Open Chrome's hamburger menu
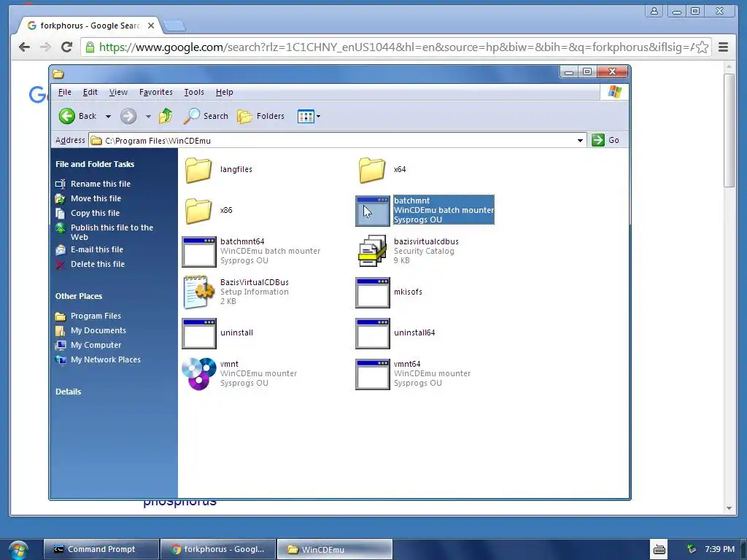Viewport: 747px width, 560px height. [x=723, y=47]
